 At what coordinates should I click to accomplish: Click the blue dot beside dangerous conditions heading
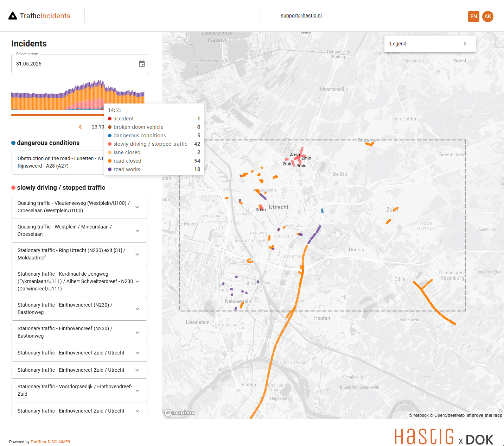coord(13,143)
